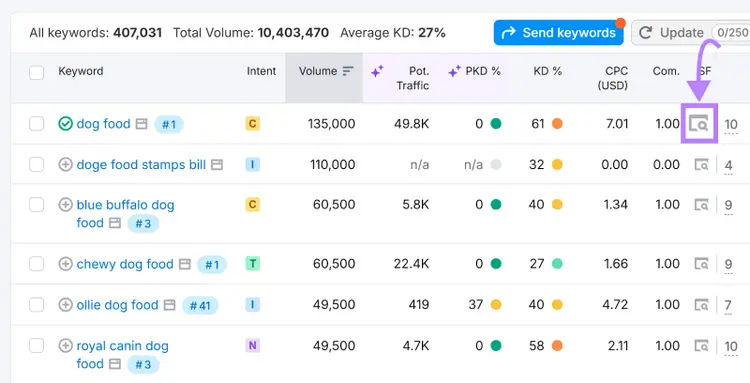Screen dimensions: 750x383
Task: Add doge food stamps bill with plus icon
Action: coord(65,164)
